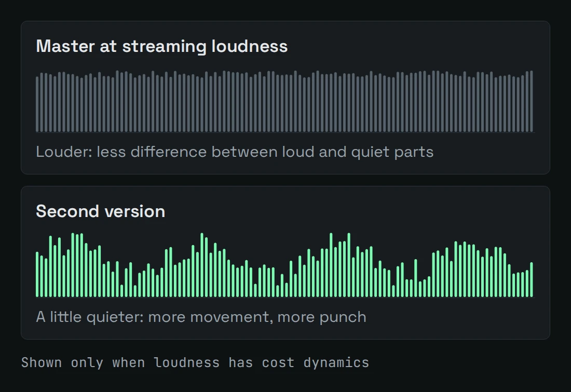
Task: Click the 'Master at streaming loudness' heading
Action: 161,46
